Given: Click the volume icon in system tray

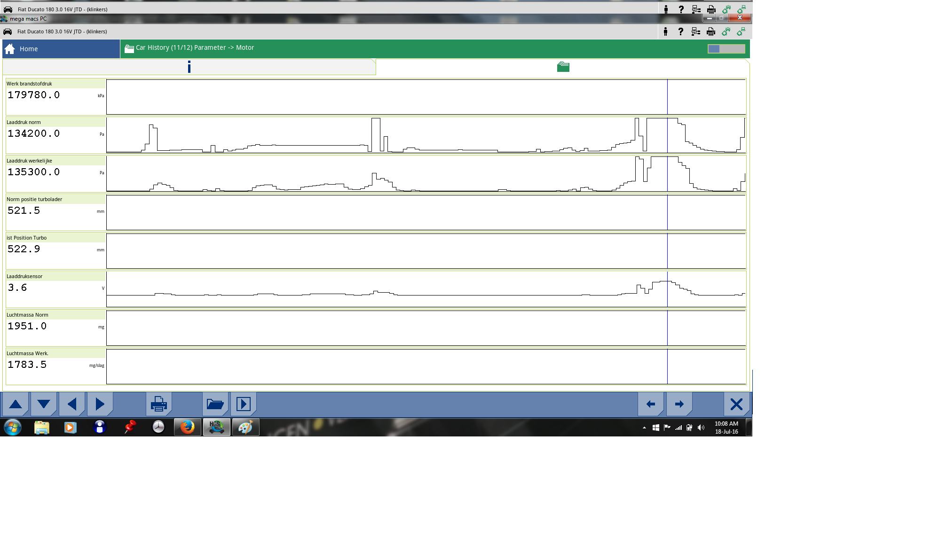Looking at the screenshot, I should 701,428.
